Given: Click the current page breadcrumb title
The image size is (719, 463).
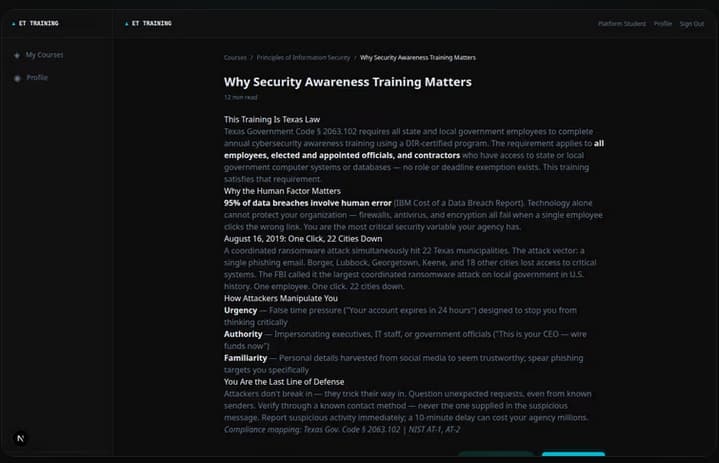Looking at the screenshot, I should coord(418,58).
